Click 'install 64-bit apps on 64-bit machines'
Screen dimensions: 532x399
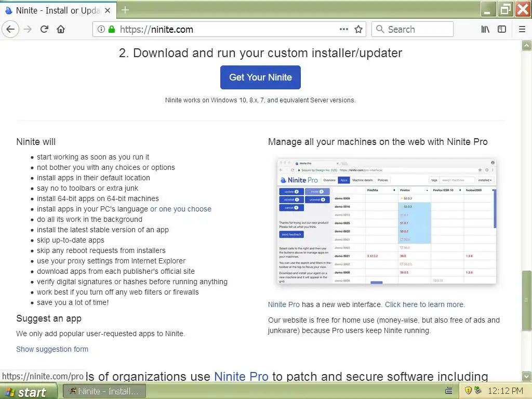coord(98,199)
